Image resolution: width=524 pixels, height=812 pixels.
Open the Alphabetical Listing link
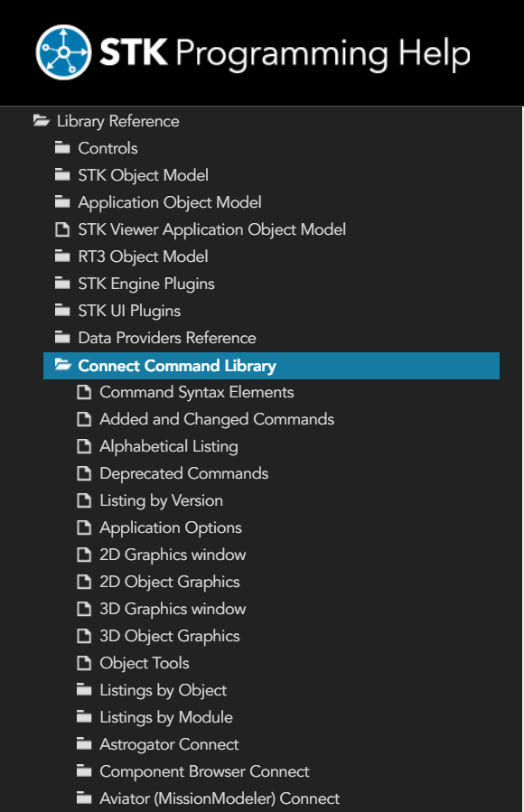tap(169, 446)
